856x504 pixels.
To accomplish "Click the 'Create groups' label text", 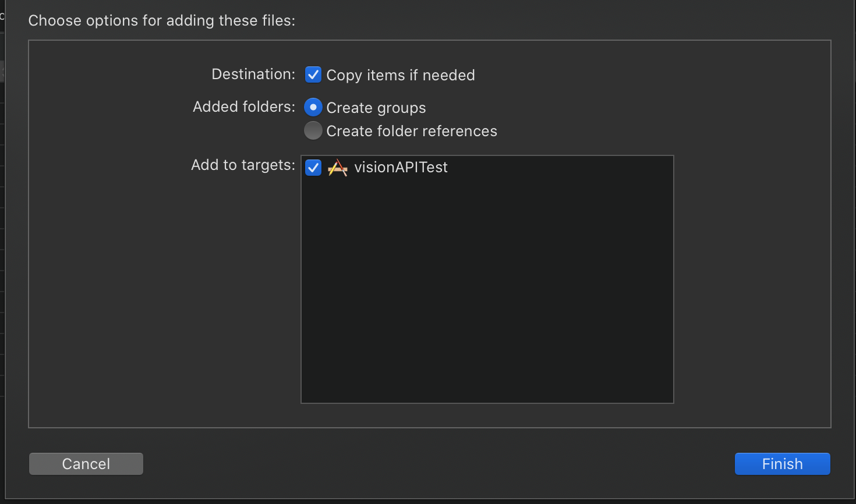I will (376, 108).
